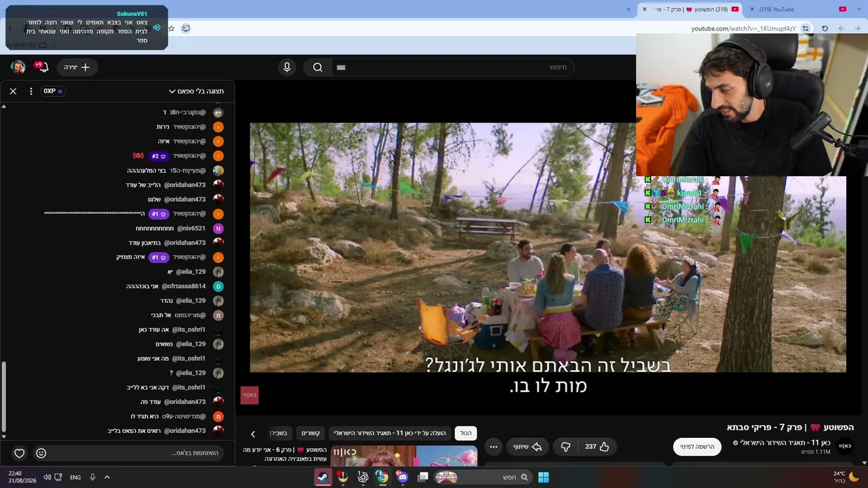Expand the chat view mode dropdown
This screenshot has width=868, height=488.
click(197, 91)
